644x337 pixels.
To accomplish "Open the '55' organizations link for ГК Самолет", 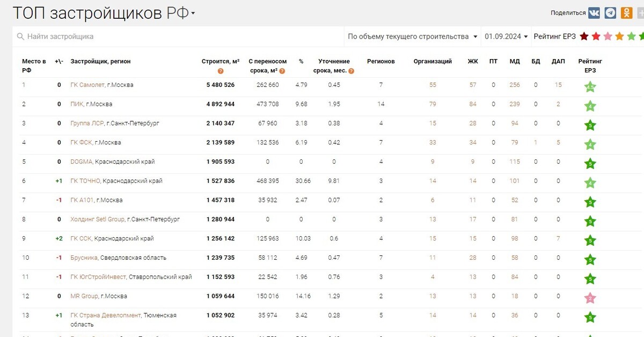I will [432, 85].
